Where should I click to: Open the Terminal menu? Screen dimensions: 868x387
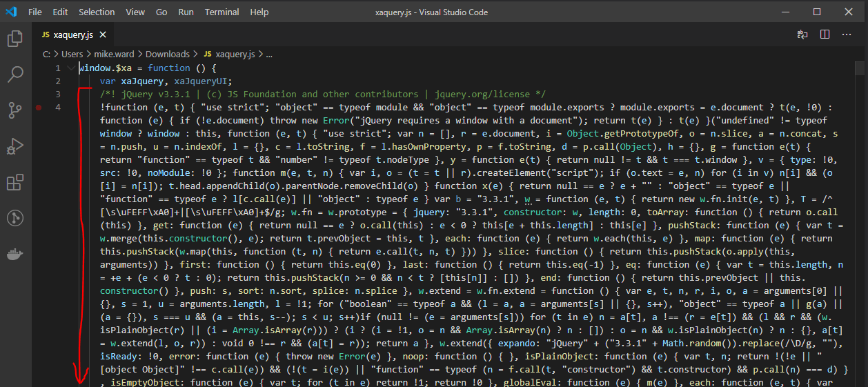coord(222,12)
